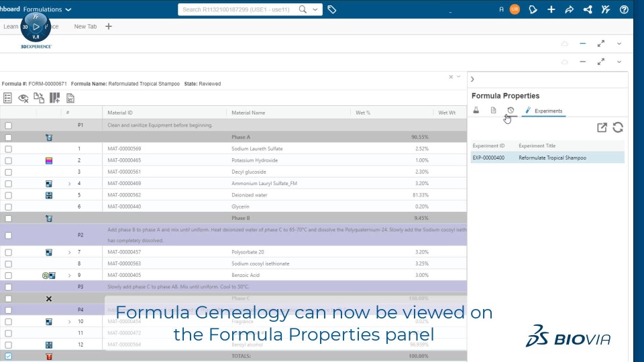Check the Potassium Hydroxide row checkbox
644x362 pixels.
(8, 160)
